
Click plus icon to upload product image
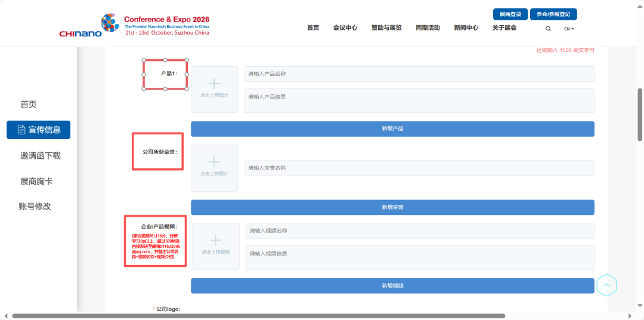[214, 84]
